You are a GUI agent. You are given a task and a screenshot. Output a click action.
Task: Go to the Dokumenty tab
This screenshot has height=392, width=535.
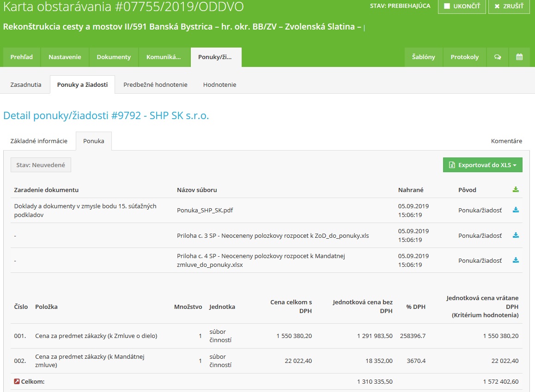coord(114,57)
